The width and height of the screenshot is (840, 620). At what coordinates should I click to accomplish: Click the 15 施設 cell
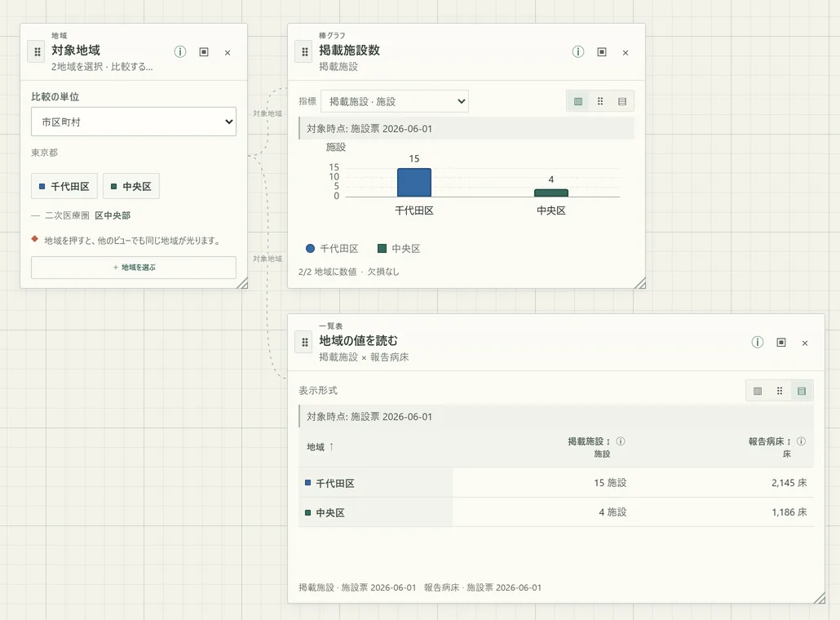610,483
